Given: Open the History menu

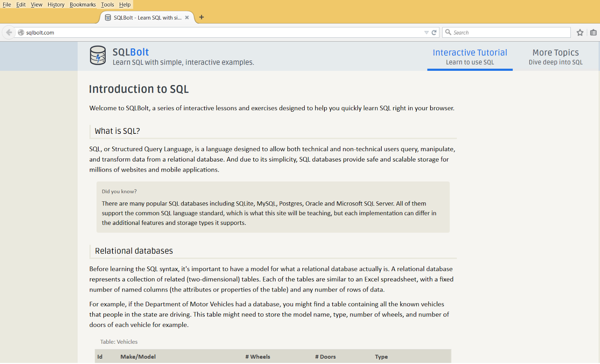Looking at the screenshot, I should click(x=56, y=4).
